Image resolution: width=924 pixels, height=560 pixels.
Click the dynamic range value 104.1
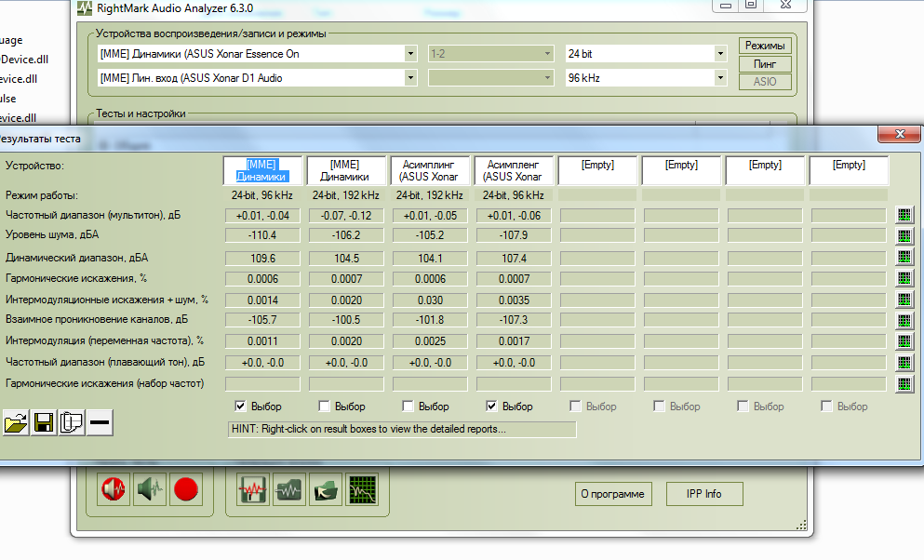[430, 258]
